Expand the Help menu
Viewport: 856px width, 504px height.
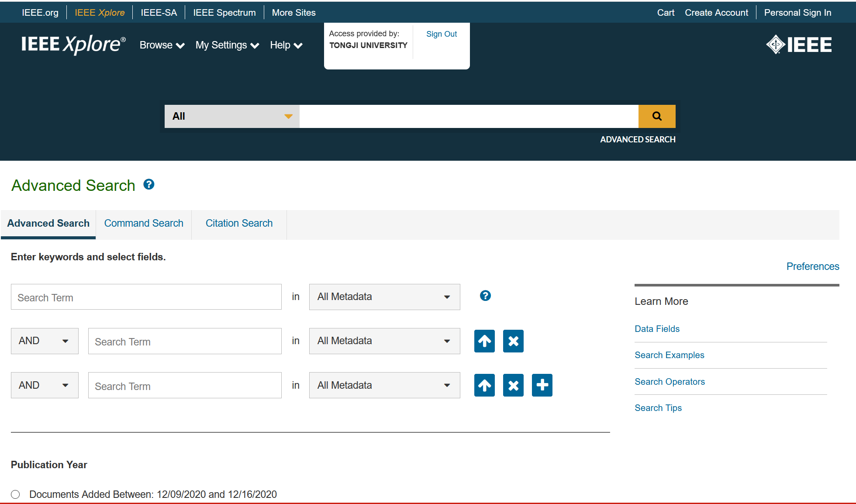286,45
